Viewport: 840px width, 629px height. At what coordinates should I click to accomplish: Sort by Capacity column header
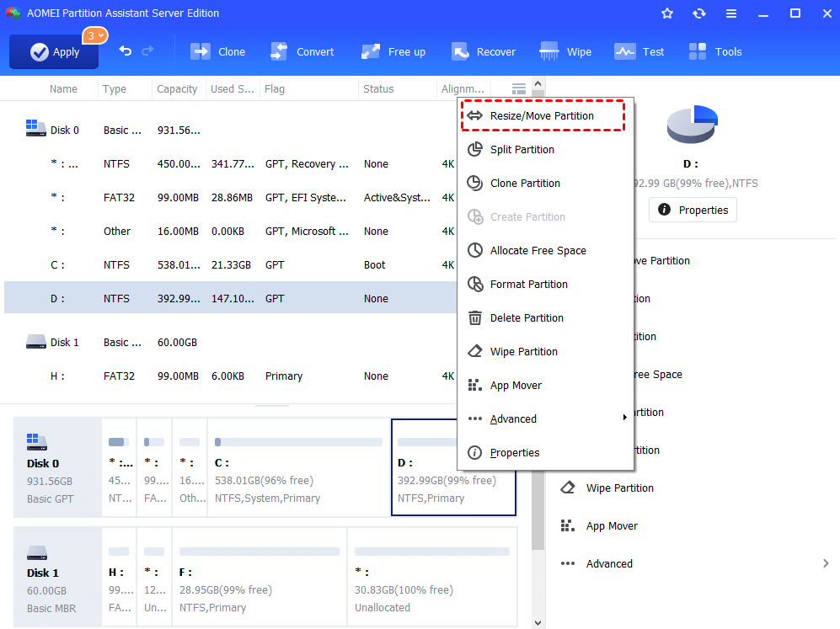(x=177, y=89)
